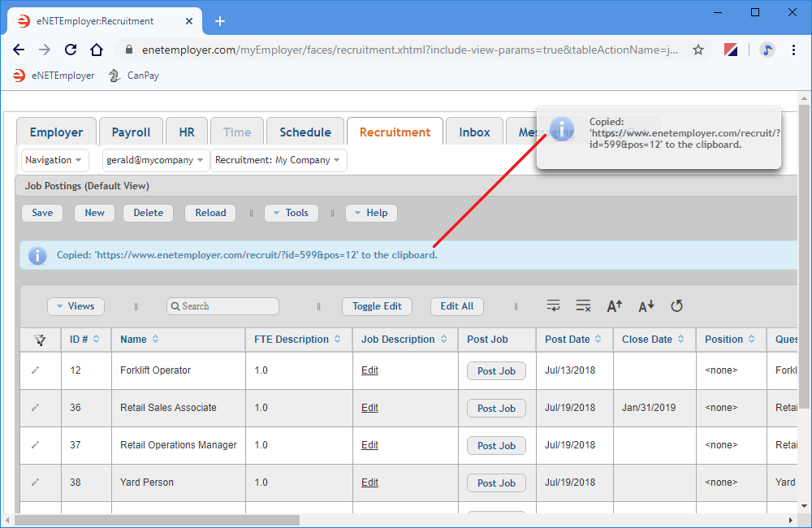Click the Search field in table toolbar

coord(223,306)
